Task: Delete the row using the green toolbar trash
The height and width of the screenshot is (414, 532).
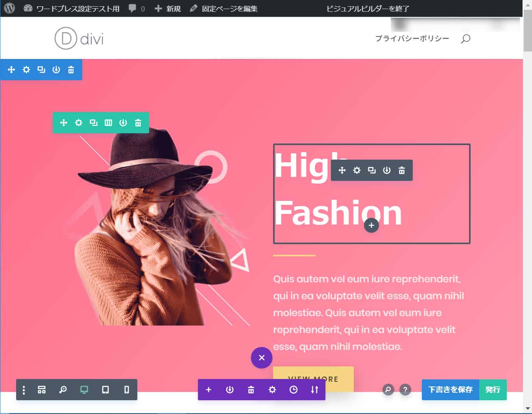Action: [x=138, y=123]
